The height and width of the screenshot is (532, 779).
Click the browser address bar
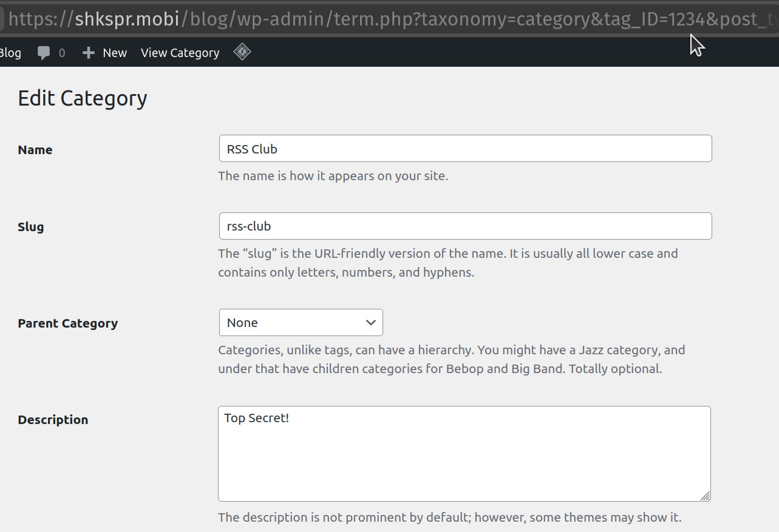pyautogui.click(x=389, y=18)
